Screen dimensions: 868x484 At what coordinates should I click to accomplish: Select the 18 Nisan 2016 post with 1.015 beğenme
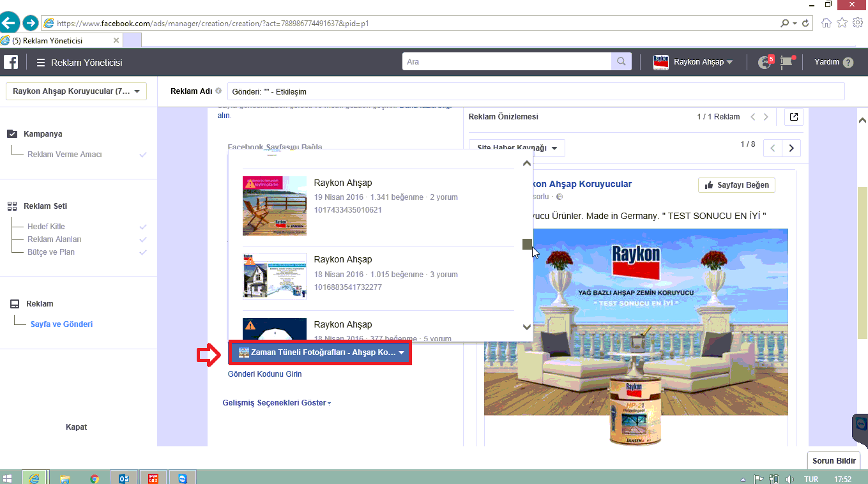tap(378, 274)
